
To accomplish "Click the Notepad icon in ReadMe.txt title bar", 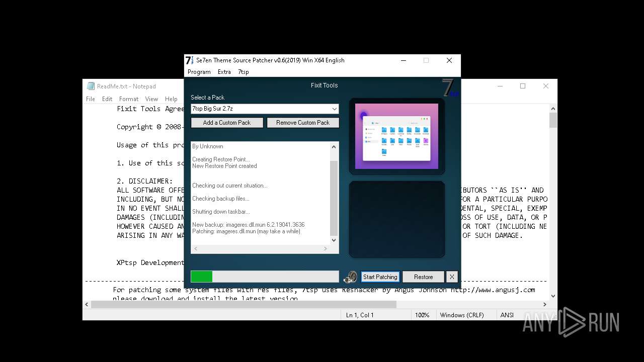I will tap(91, 86).
